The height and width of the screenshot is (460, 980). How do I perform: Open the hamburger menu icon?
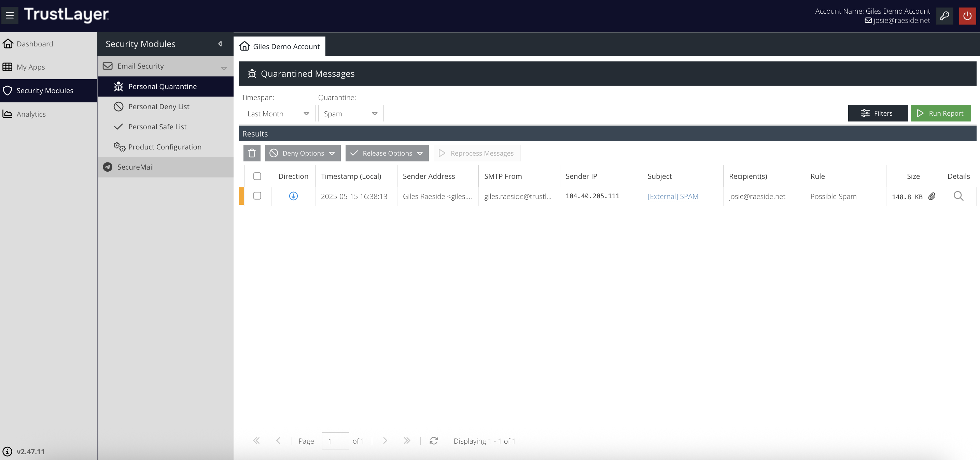tap(10, 15)
